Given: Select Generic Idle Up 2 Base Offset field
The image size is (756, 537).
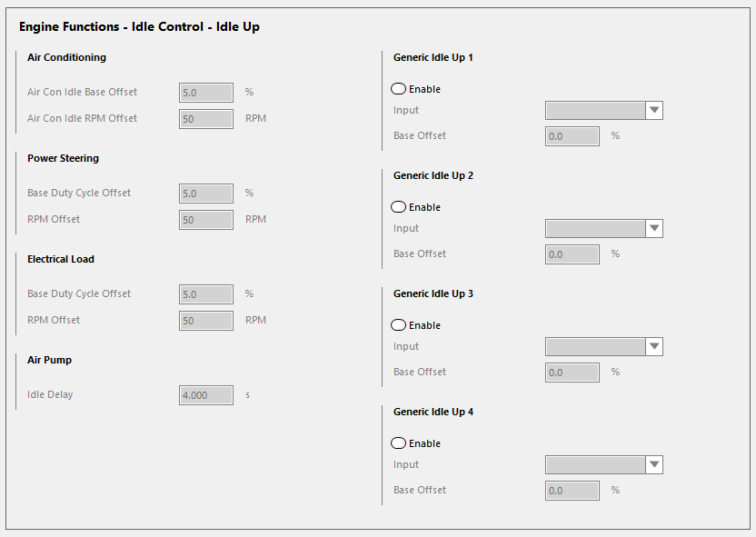Looking at the screenshot, I should [572, 254].
